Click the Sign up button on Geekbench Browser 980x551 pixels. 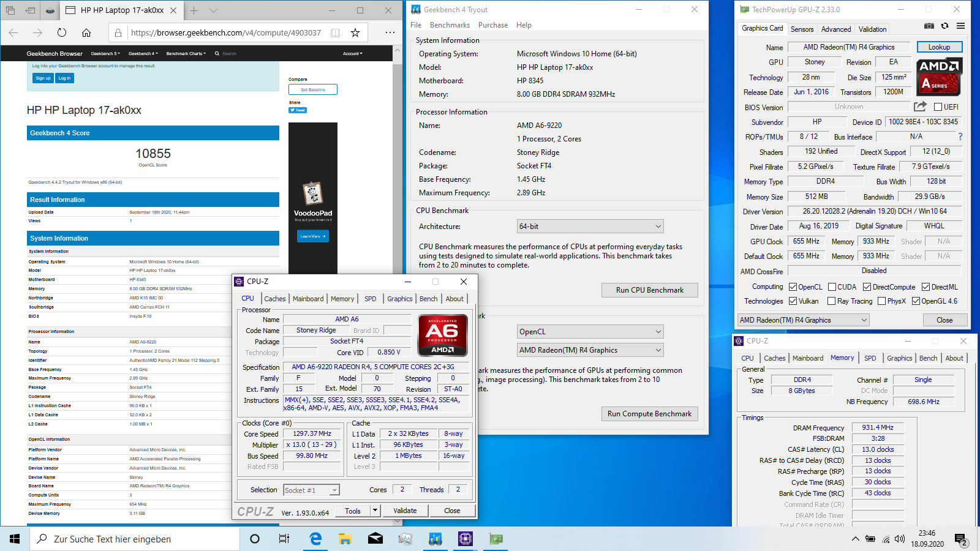tap(43, 78)
